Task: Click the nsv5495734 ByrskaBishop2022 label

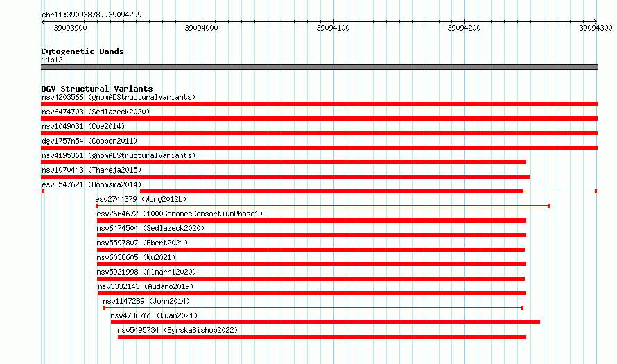Action: point(177,330)
